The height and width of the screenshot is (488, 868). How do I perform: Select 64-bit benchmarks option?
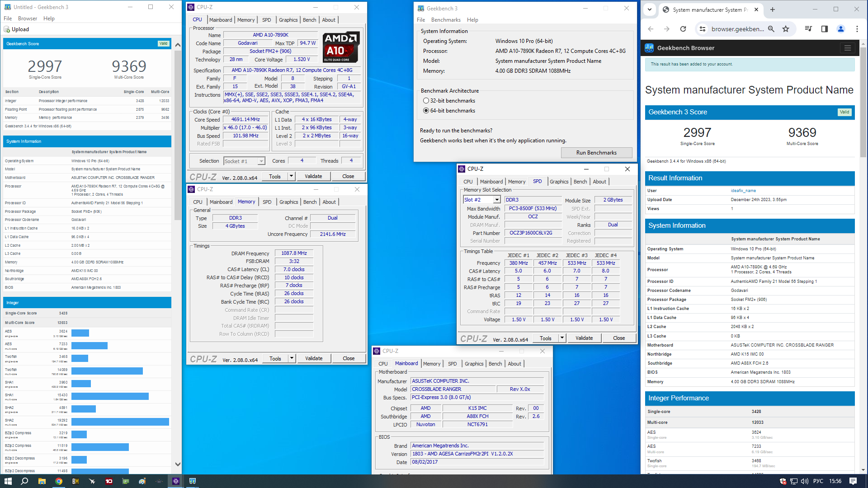click(x=426, y=111)
